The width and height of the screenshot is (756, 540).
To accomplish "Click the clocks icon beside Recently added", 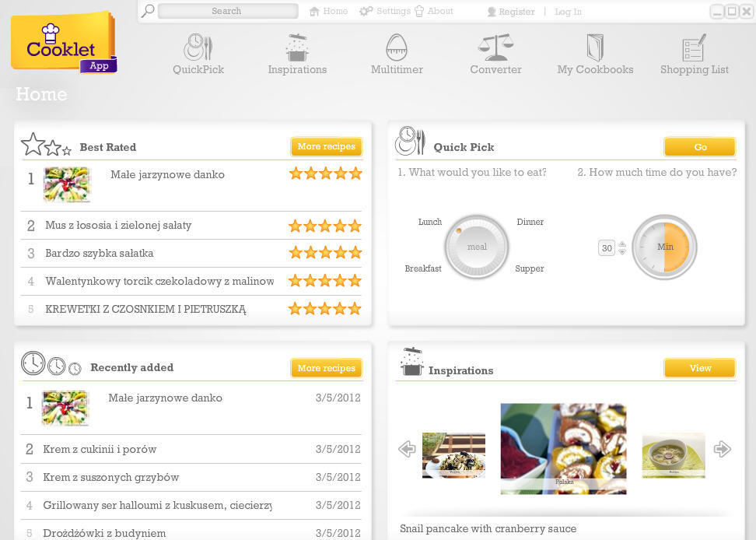I will tap(50, 363).
